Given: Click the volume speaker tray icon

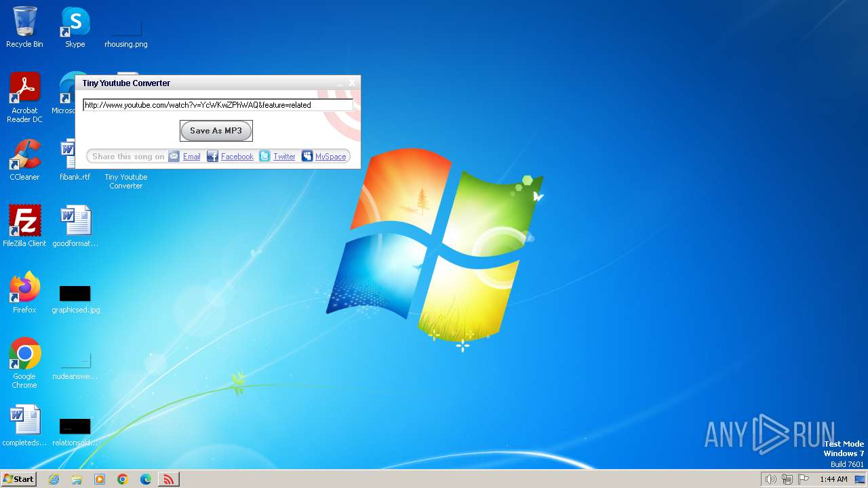Looking at the screenshot, I should [770, 479].
